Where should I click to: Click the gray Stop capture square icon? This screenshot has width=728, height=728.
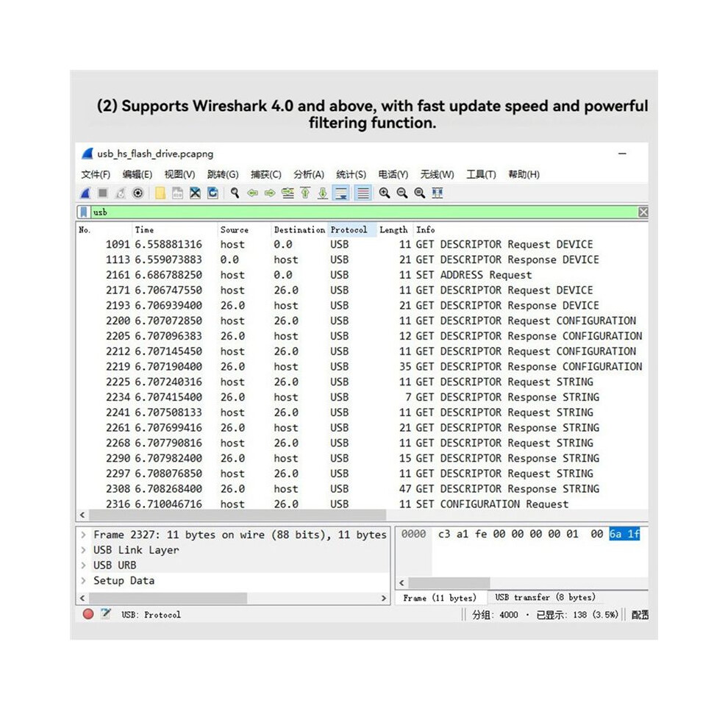pos(103,193)
